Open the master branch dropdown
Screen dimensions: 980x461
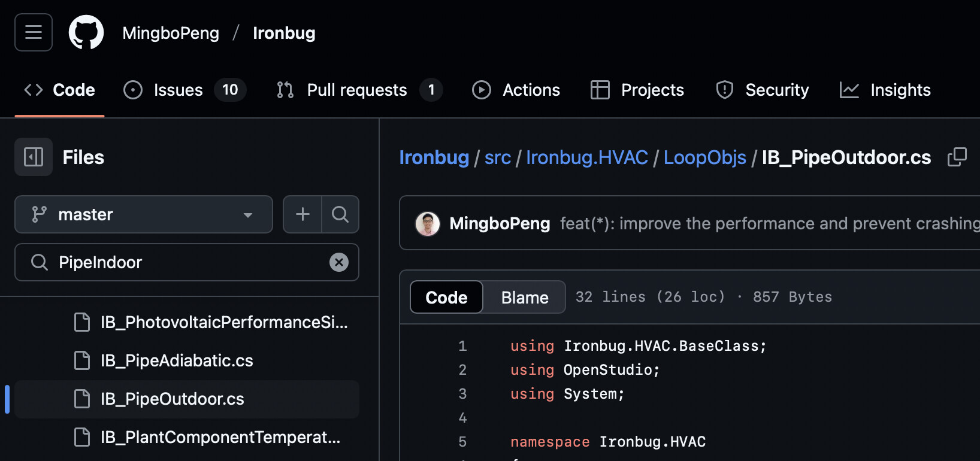tap(144, 214)
